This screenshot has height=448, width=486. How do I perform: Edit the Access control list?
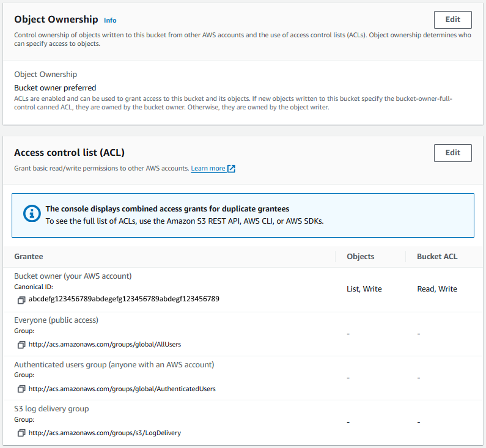452,153
